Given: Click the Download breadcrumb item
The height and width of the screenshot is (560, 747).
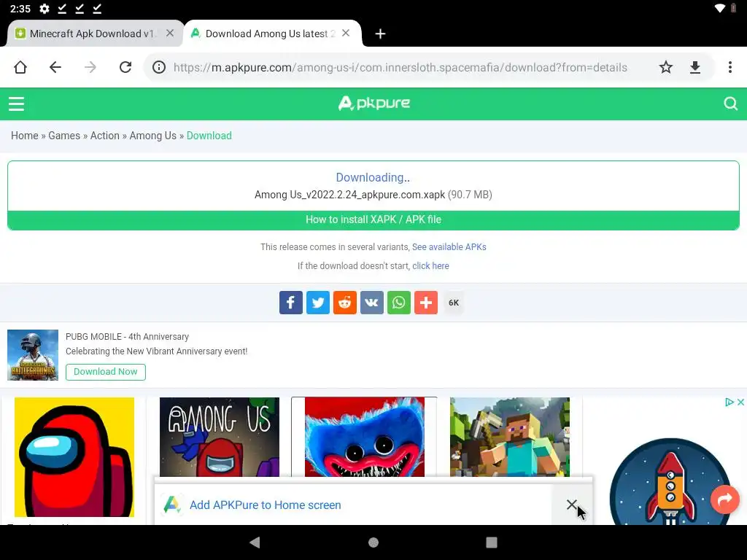Looking at the screenshot, I should [x=209, y=136].
